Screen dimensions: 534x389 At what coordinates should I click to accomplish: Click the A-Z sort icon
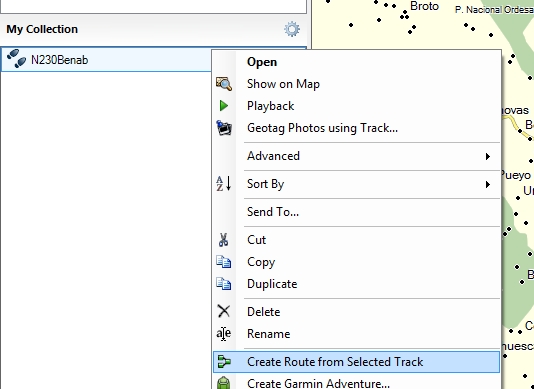pos(224,184)
